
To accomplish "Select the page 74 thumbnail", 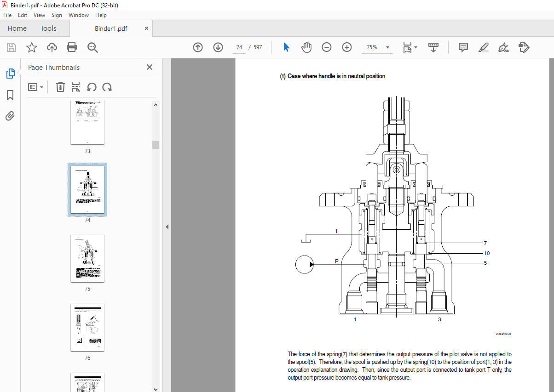I will tap(87, 189).
